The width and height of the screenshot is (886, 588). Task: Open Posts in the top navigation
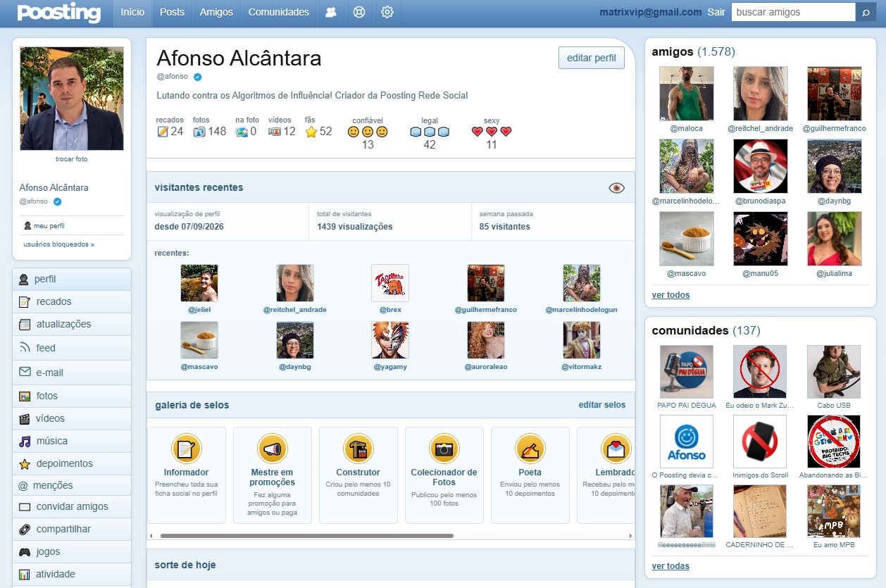coord(172,12)
